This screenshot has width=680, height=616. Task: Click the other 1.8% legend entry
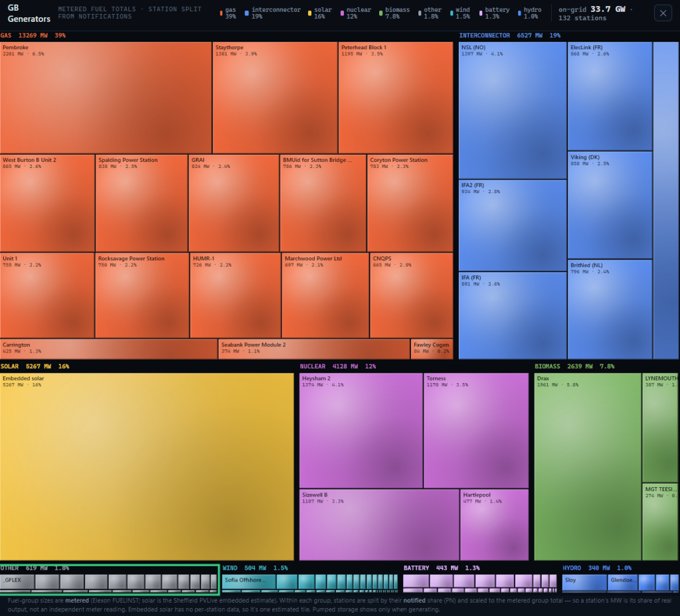click(430, 13)
